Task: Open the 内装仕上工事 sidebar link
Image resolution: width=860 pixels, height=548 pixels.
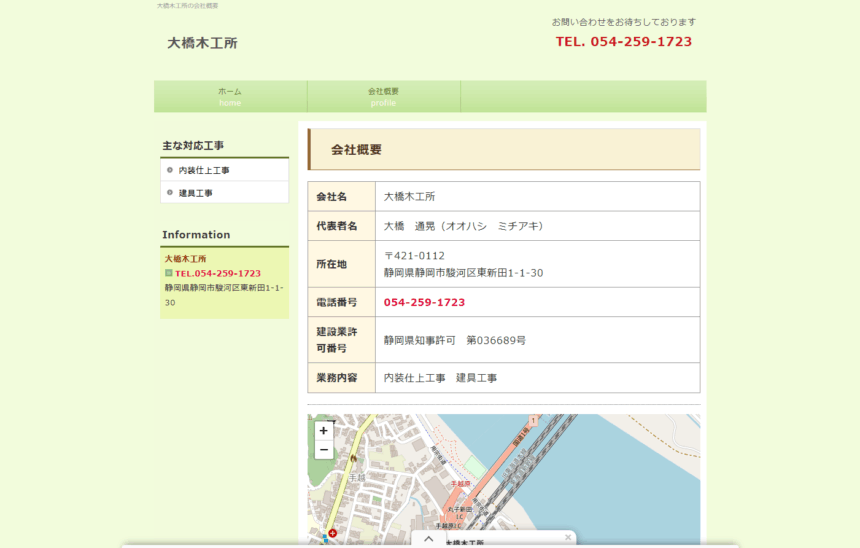Action: tap(204, 171)
